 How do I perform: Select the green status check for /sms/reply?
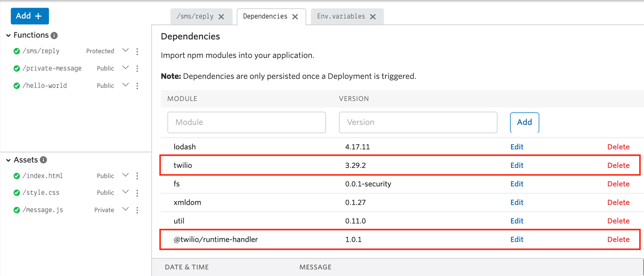click(x=17, y=51)
